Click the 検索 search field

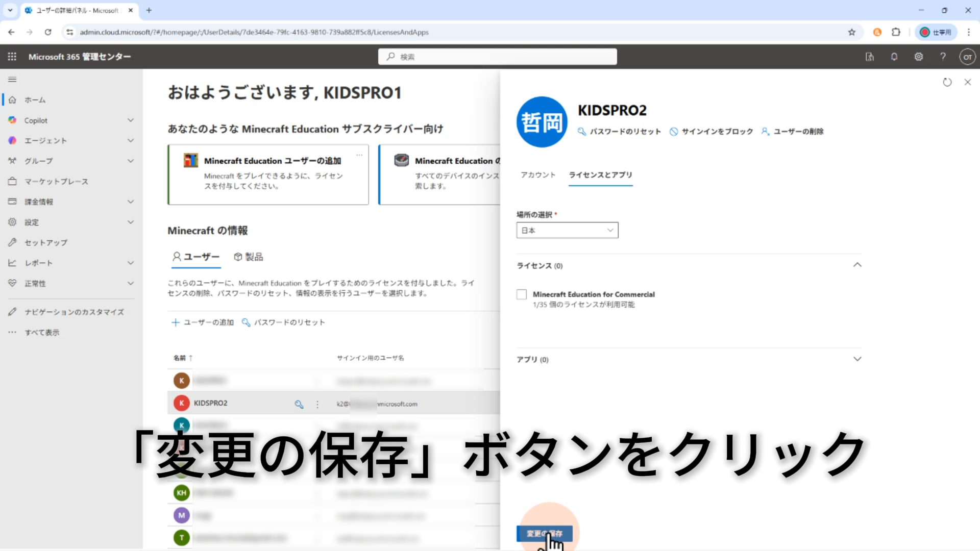498,57
